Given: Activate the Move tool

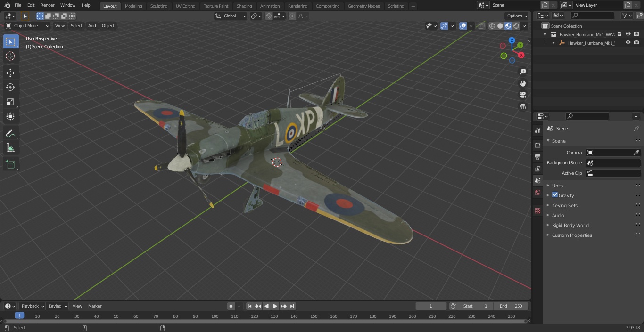Looking at the screenshot, I should pos(10,73).
